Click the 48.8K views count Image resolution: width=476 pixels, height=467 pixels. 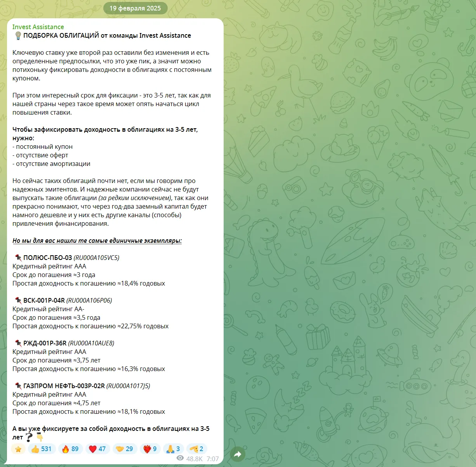[195, 459]
